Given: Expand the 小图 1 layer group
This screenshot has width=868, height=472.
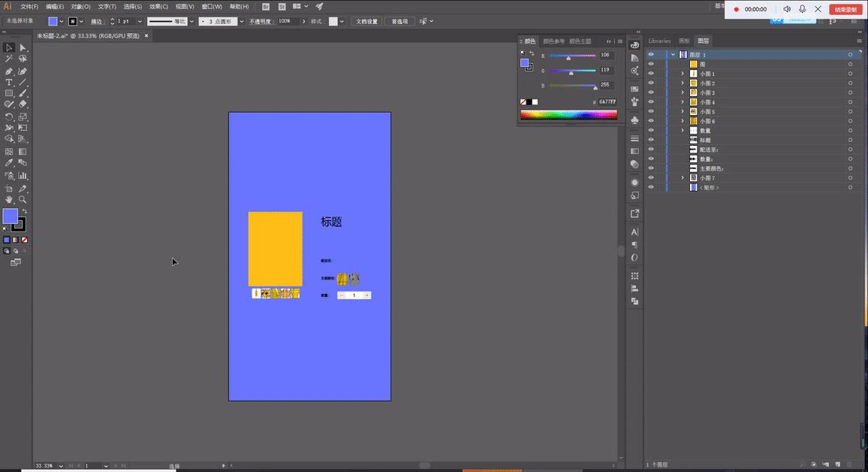Looking at the screenshot, I should click(683, 74).
